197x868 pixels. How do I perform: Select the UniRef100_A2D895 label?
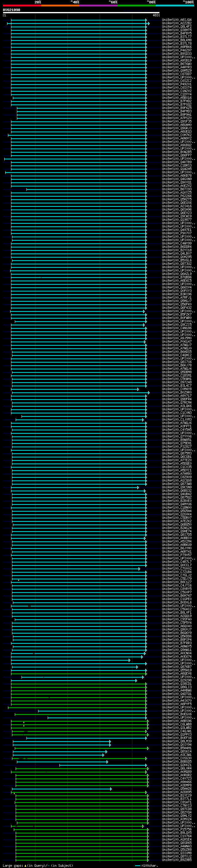point(177,792)
